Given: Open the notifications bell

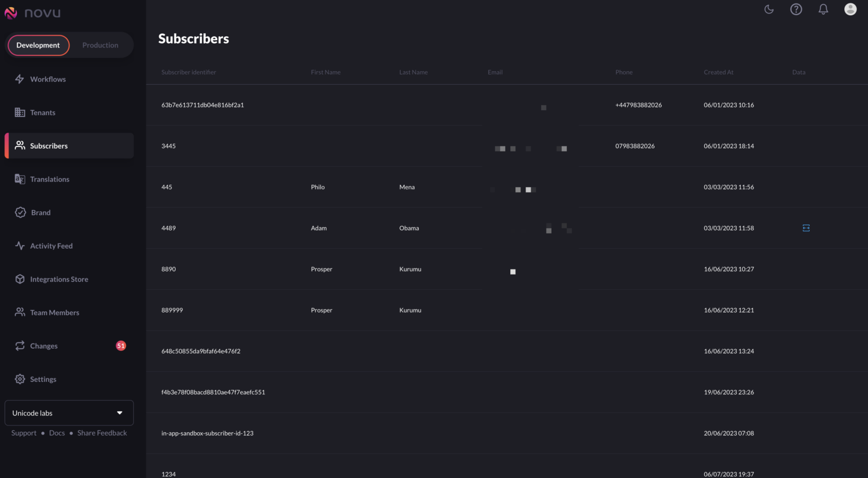Looking at the screenshot, I should pos(823,9).
